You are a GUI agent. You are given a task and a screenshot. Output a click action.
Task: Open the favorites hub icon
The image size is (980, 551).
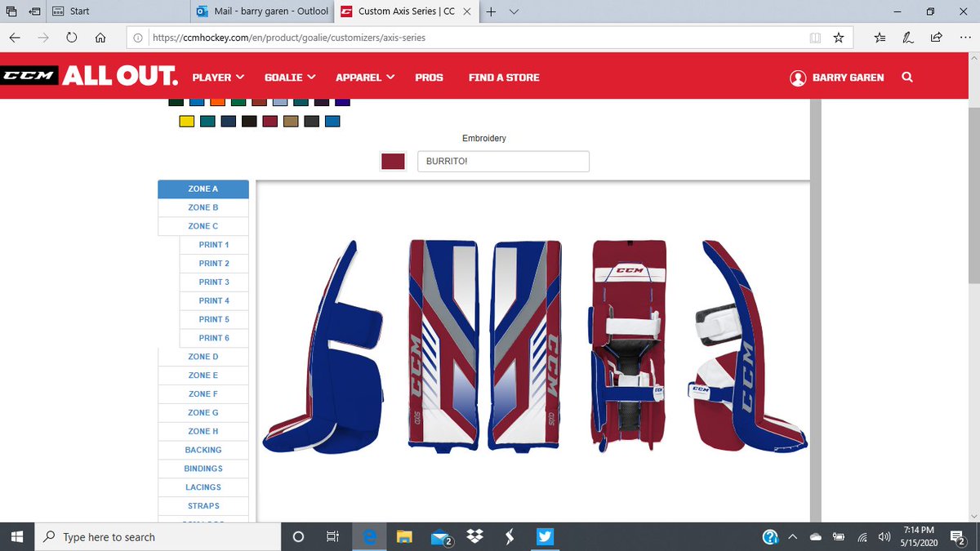tap(880, 38)
